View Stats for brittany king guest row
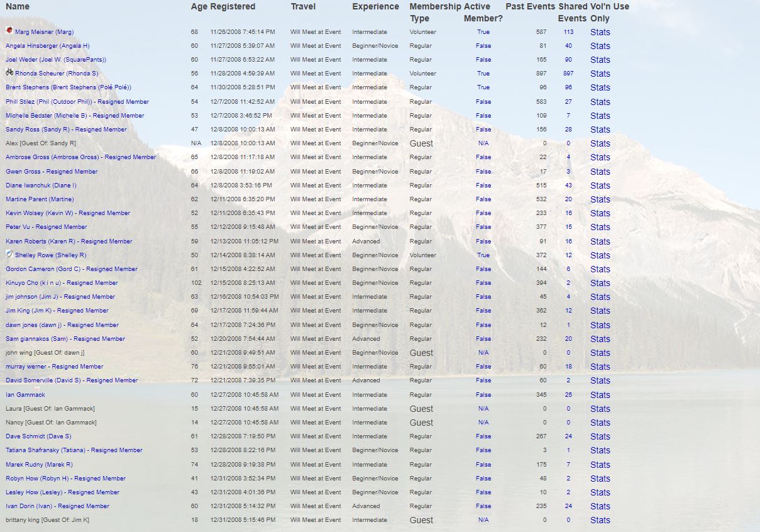 [600, 520]
